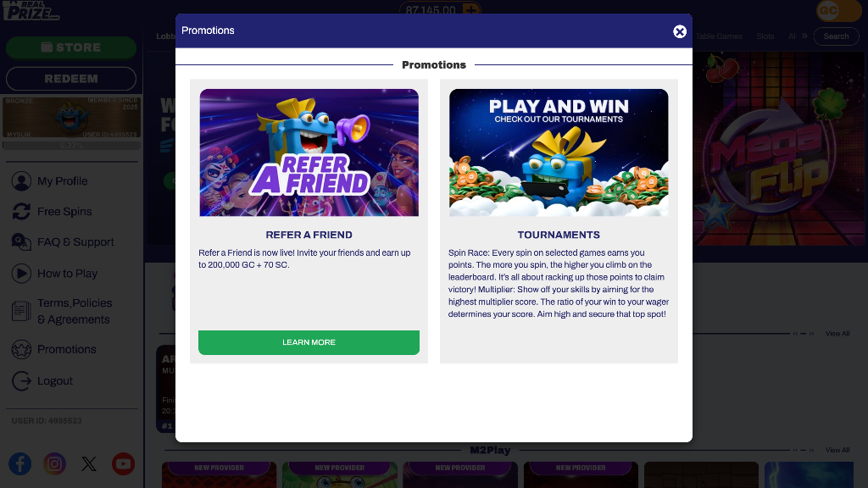
Task: Toggle the GC currency switch
Action: point(838,10)
